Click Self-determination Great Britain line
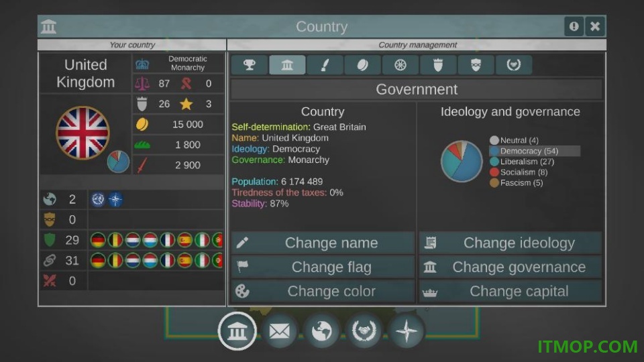This screenshot has height=362, width=644. click(299, 127)
